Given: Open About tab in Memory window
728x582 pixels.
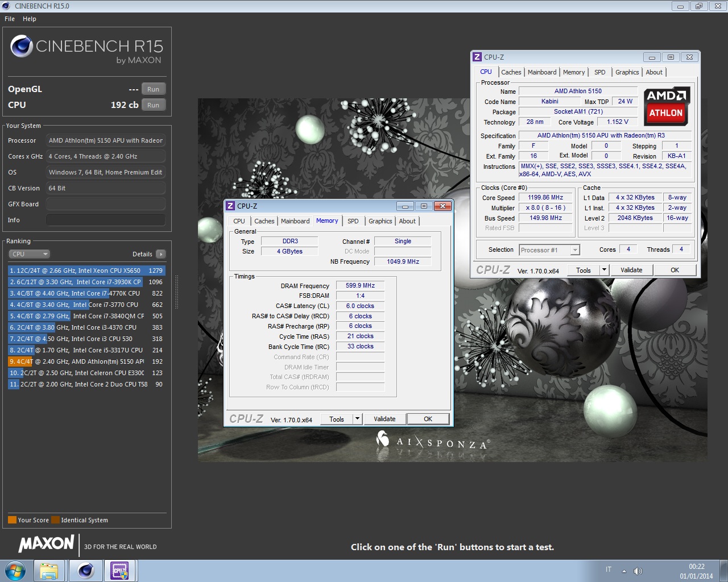Looking at the screenshot, I should click(407, 221).
